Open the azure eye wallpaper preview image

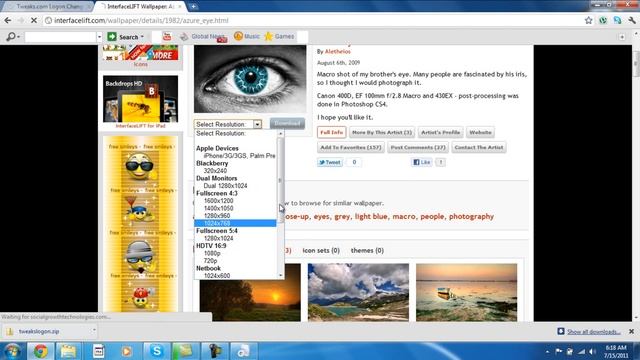click(250, 79)
